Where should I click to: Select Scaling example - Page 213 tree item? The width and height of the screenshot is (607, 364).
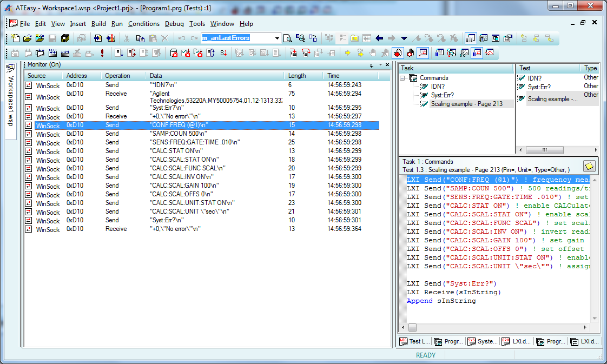[466, 104]
